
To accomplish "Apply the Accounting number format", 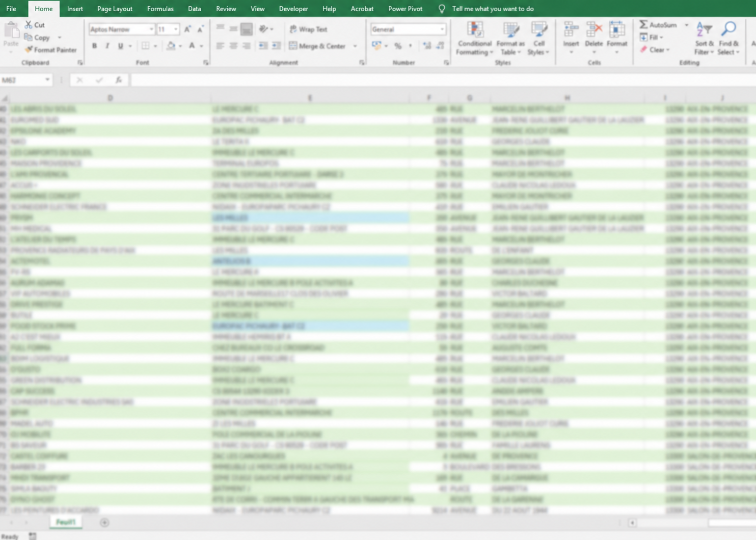I will 376,46.
